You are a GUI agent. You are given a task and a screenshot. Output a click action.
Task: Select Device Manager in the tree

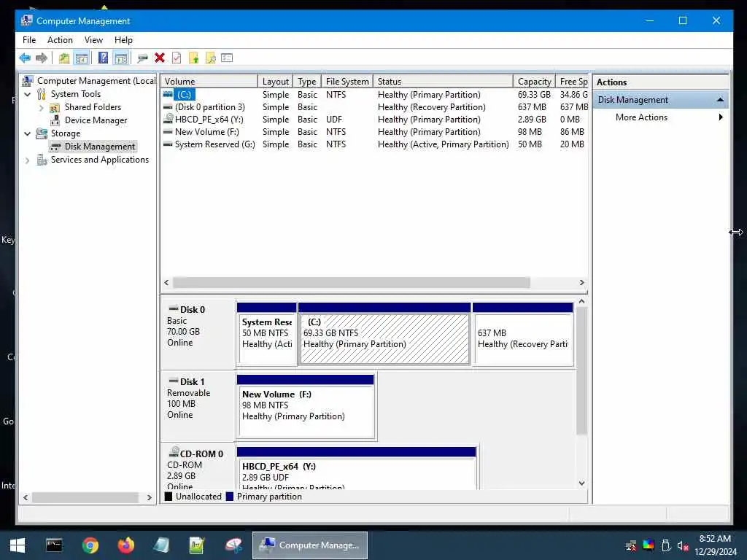point(96,120)
